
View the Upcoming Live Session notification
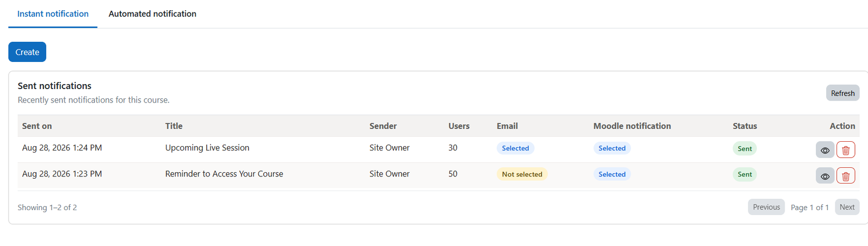[825, 150]
